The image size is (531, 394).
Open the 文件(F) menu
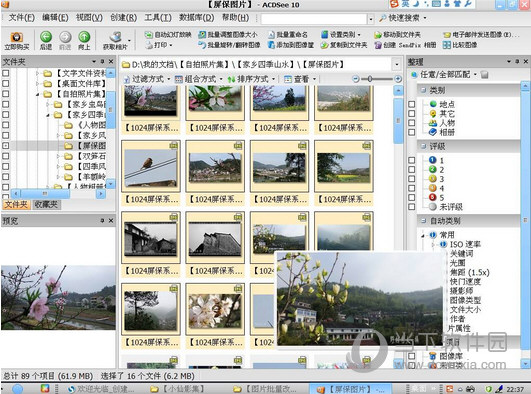coord(22,18)
